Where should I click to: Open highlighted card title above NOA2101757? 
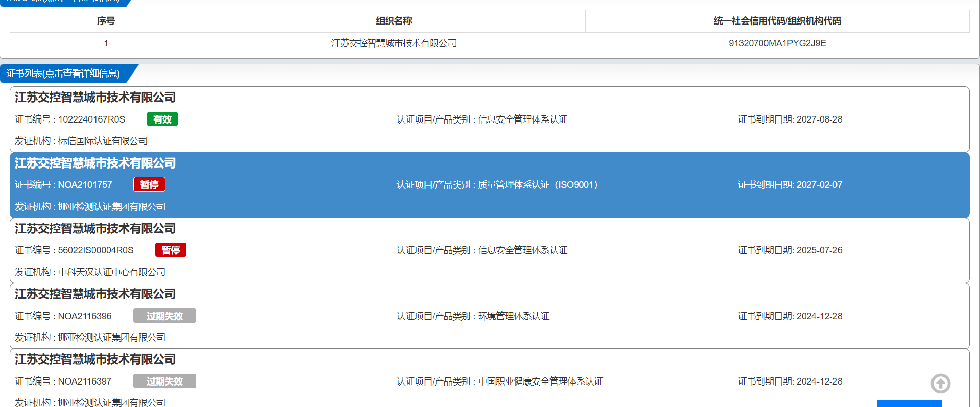tap(95, 163)
